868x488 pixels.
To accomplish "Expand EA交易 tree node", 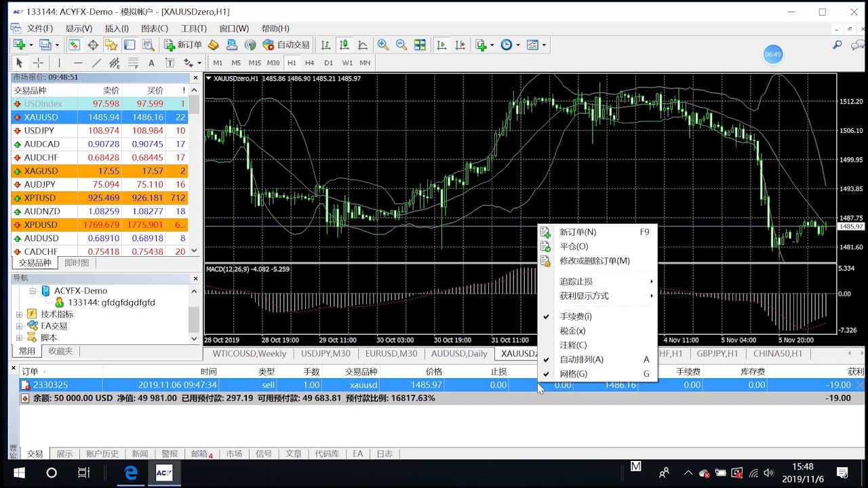I will coord(20,326).
